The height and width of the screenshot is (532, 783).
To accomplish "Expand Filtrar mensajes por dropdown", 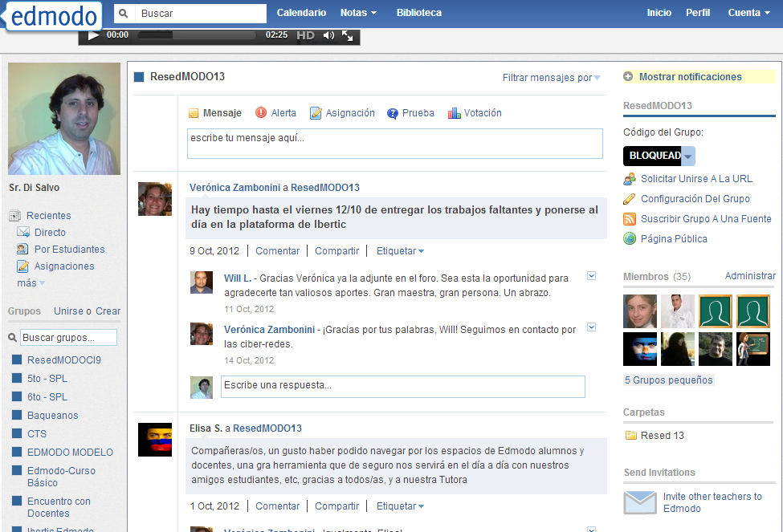I will [x=551, y=78].
